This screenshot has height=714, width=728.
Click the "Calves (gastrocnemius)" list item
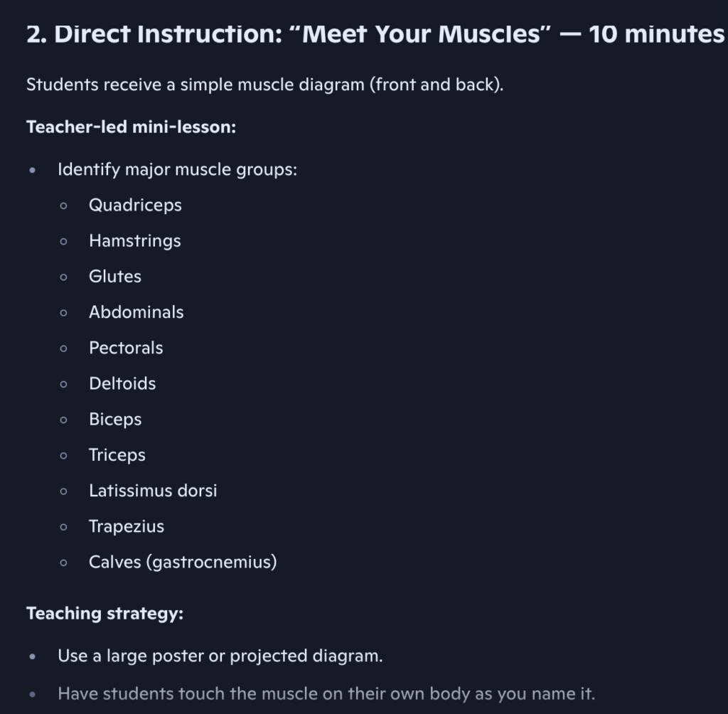coord(183,562)
